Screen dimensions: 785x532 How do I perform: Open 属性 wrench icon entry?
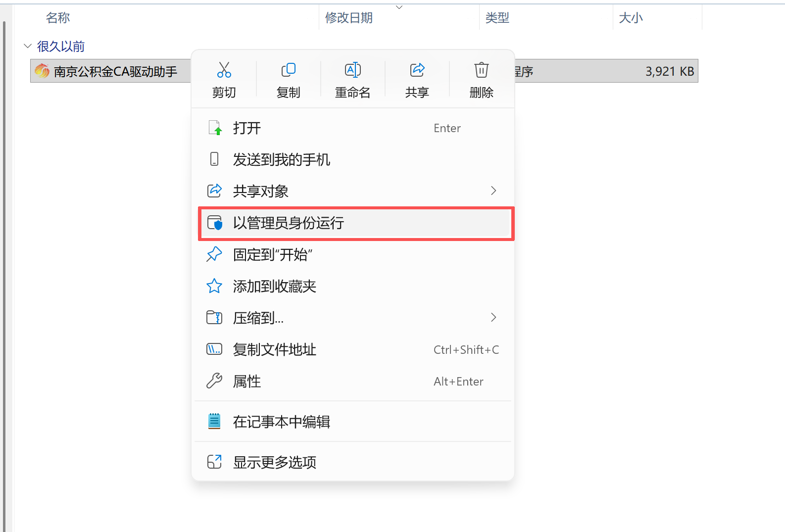[x=214, y=381]
